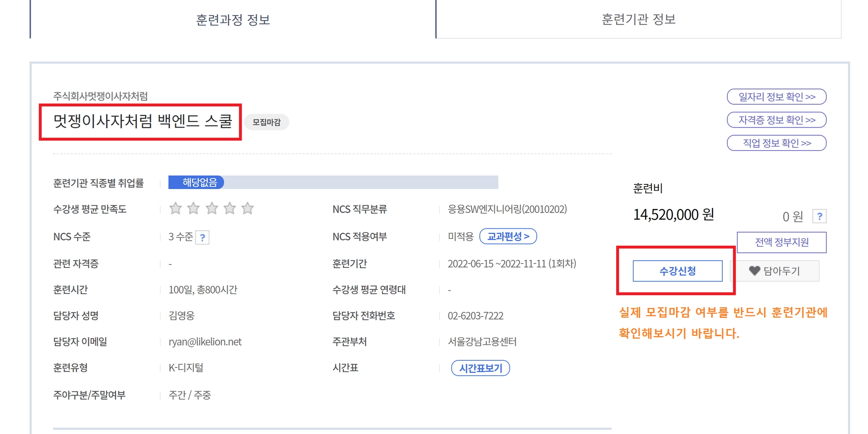Open the 직업 정보 확인 link

tap(776, 143)
